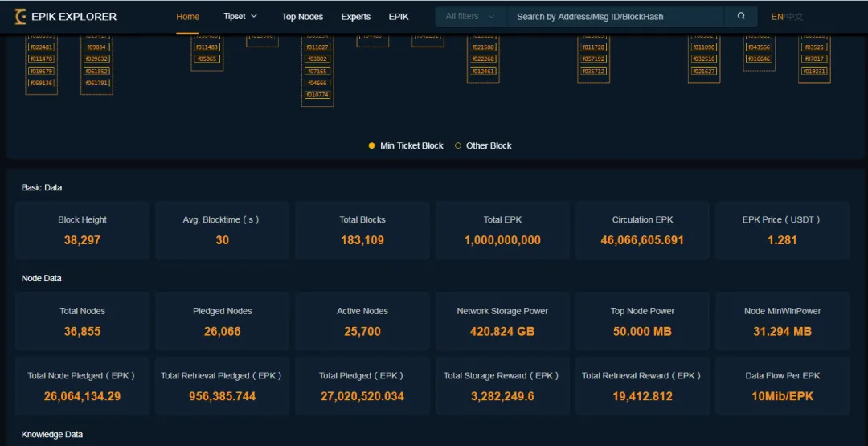
Task: Click EPK Price value 1.281
Action: [782, 240]
